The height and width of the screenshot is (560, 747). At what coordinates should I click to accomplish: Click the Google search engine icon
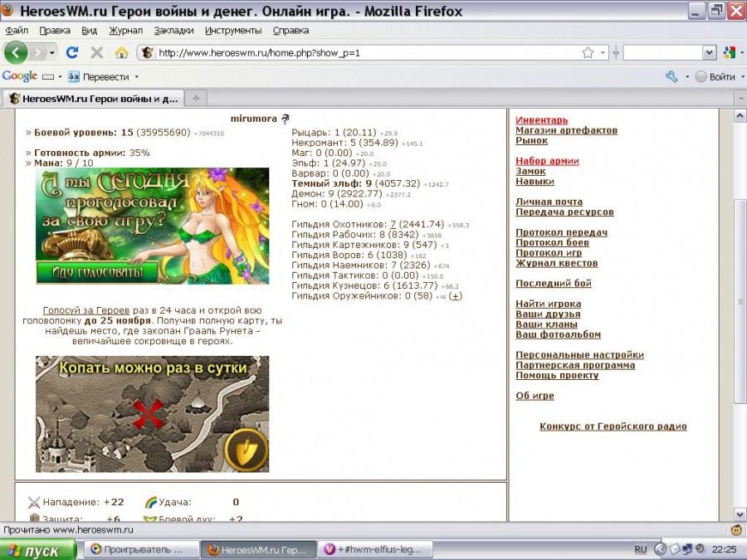pos(730,52)
